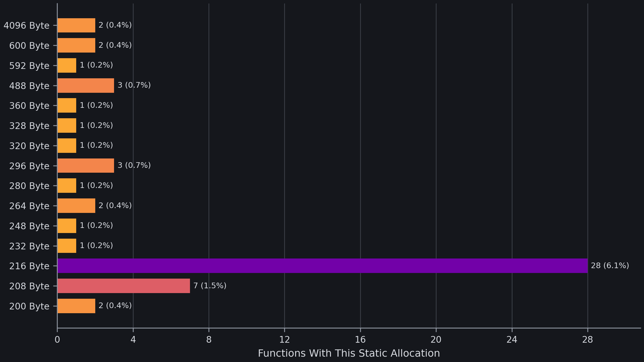
Task: Click the x-axis title 'Functions With This Static Allocation'
Action: (349, 353)
